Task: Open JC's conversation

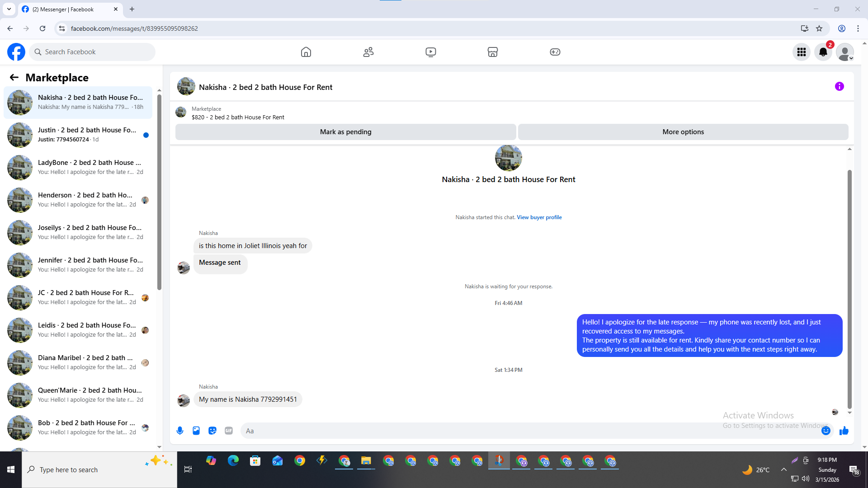Action: [x=78, y=297]
